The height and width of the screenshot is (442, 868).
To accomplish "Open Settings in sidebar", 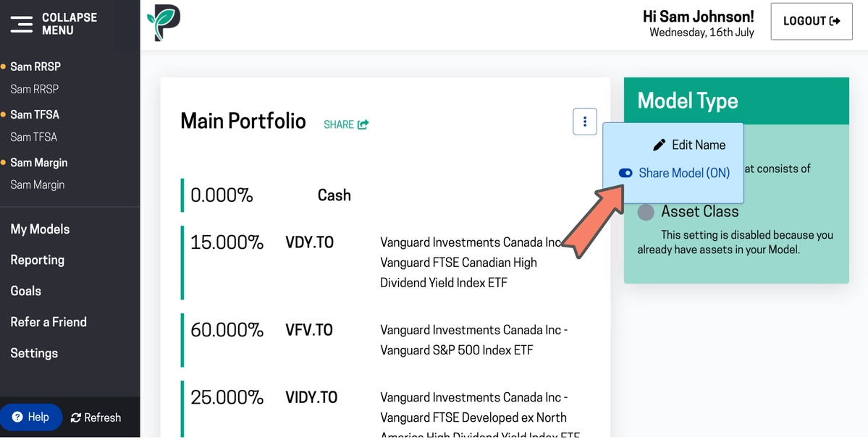I will (34, 353).
